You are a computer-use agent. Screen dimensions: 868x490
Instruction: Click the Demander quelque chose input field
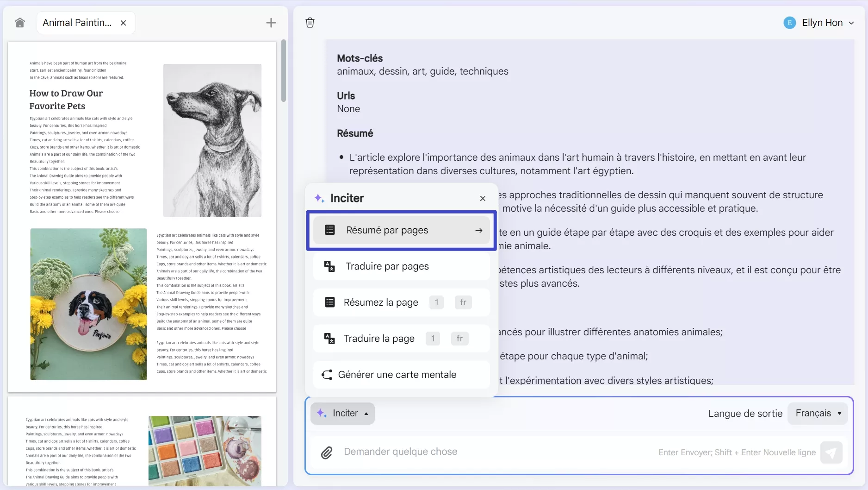click(x=463, y=452)
